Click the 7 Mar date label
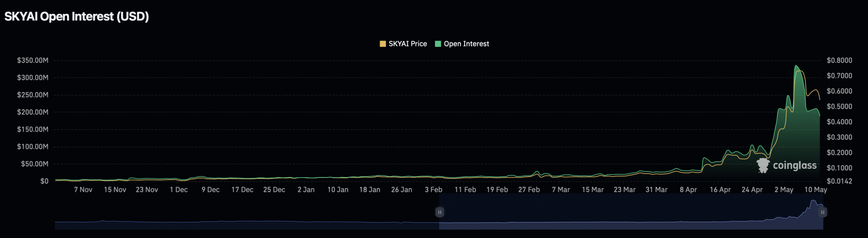The height and width of the screenshot is (238, 868). click(561, 190)
